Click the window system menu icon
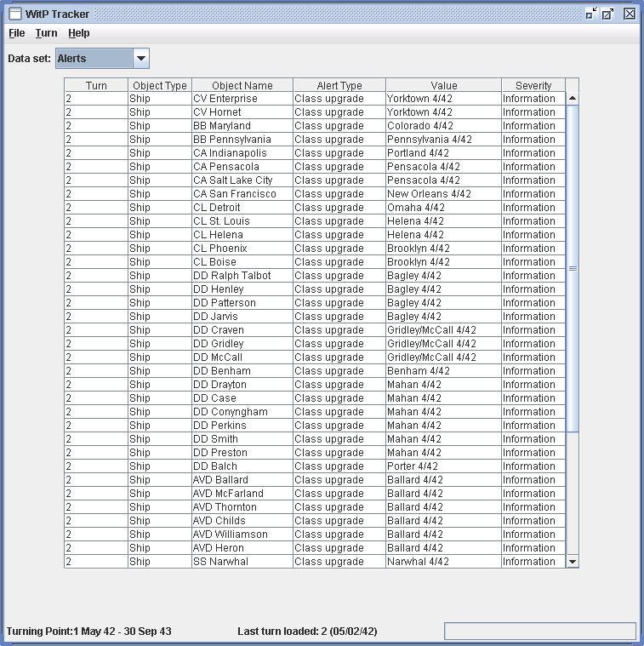Image resolution: width=644 pixels, height=646 pixels. click(15, 14)
